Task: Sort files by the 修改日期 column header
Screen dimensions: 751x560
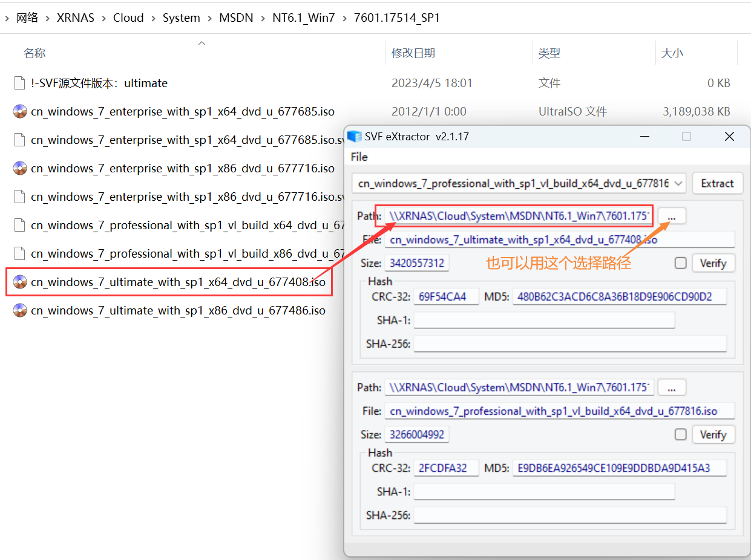Action: click(x=413, y=53)
